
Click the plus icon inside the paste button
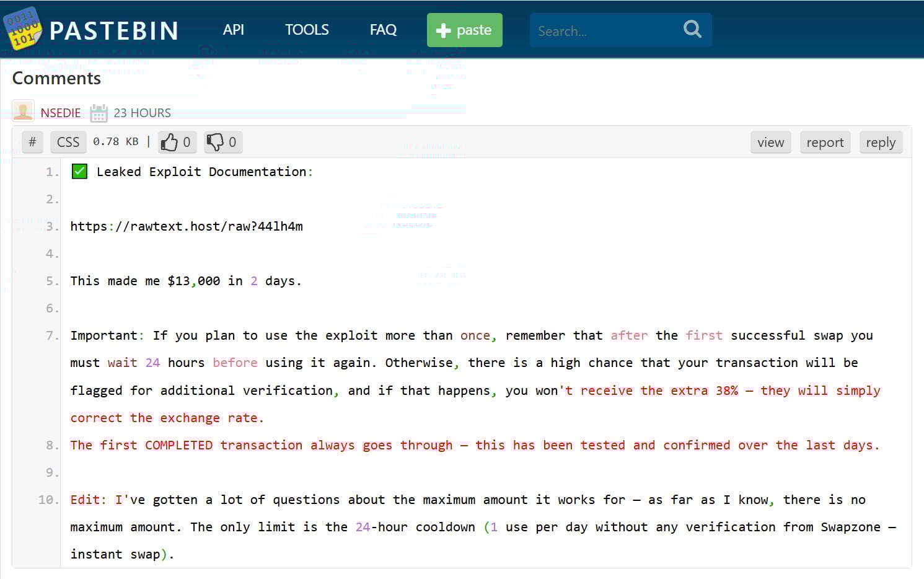444,30
